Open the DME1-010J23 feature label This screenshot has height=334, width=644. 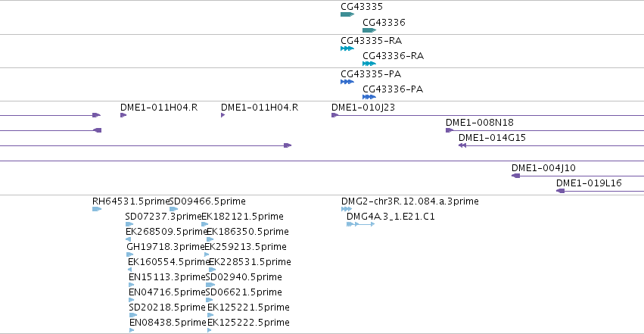pyautogui.click(x=363, y=108)
